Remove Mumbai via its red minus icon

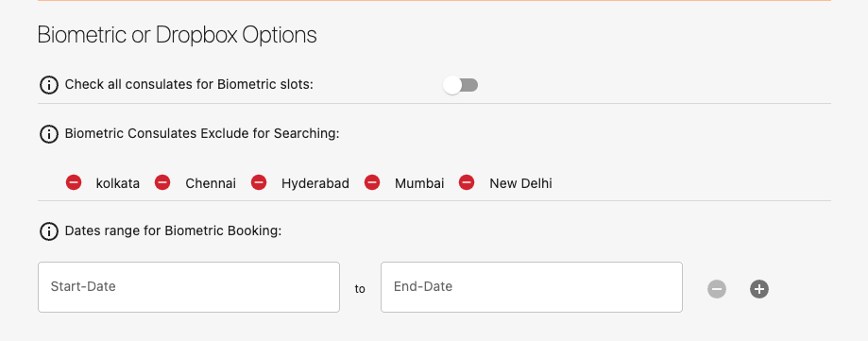pos(372,182)
